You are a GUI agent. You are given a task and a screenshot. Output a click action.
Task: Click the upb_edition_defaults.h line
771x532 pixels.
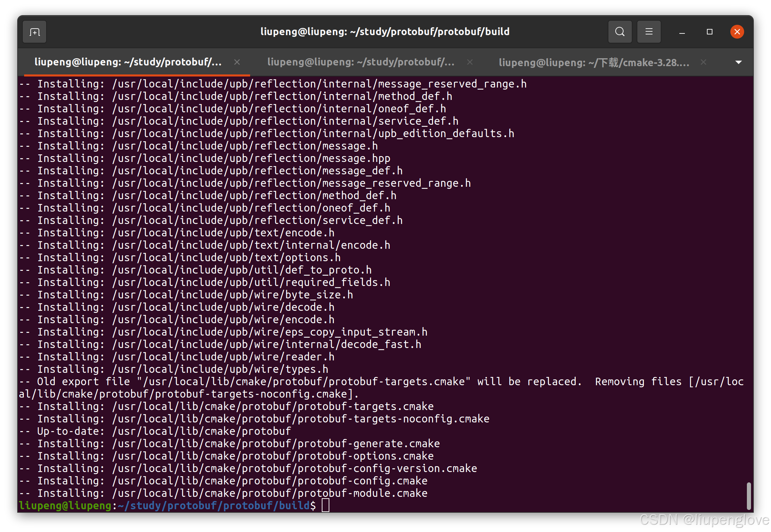pos(266,133)
